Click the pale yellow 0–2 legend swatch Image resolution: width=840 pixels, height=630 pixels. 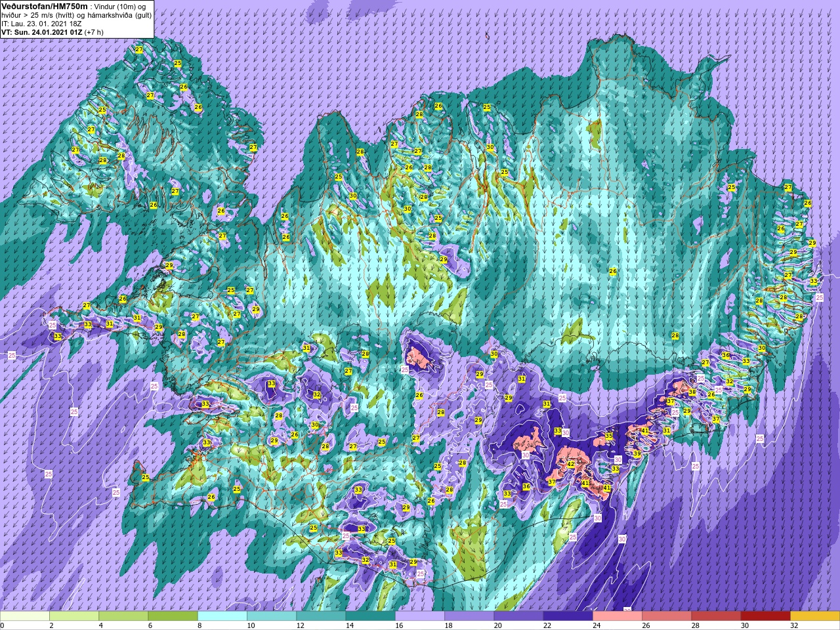click(25, 616)
